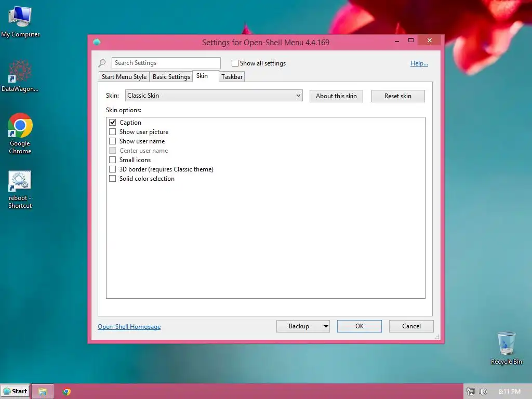Viewport: 532px width, 399px height.
Task: Click the 'Center user name' option text
Action: (x=143, y=151)
